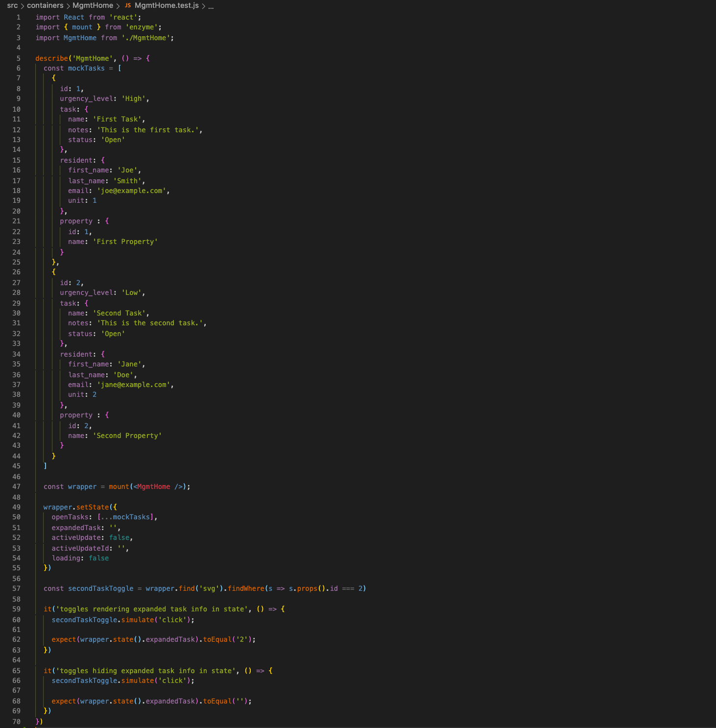Image resolution: width=716 pixels, height=728 pixels.
Task: Toggle cursor onto the activeUpdate: false value
Action: (x=119, y=537)
